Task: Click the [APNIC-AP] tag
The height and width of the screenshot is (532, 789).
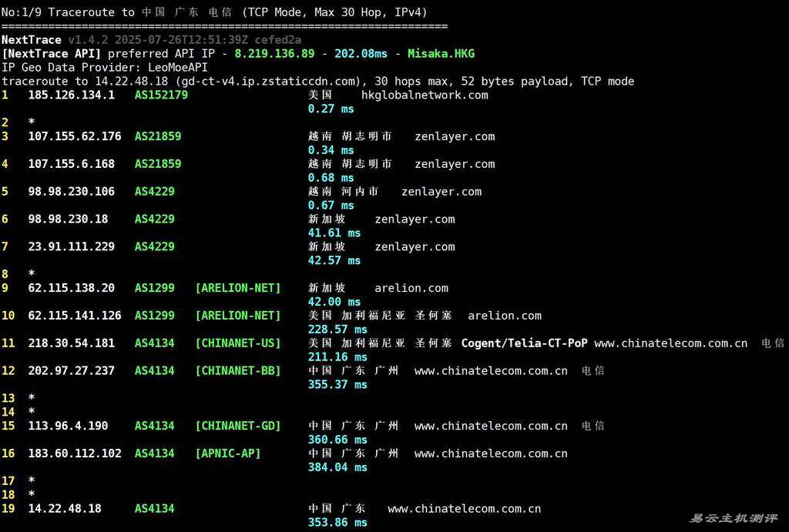Action: 228,453
